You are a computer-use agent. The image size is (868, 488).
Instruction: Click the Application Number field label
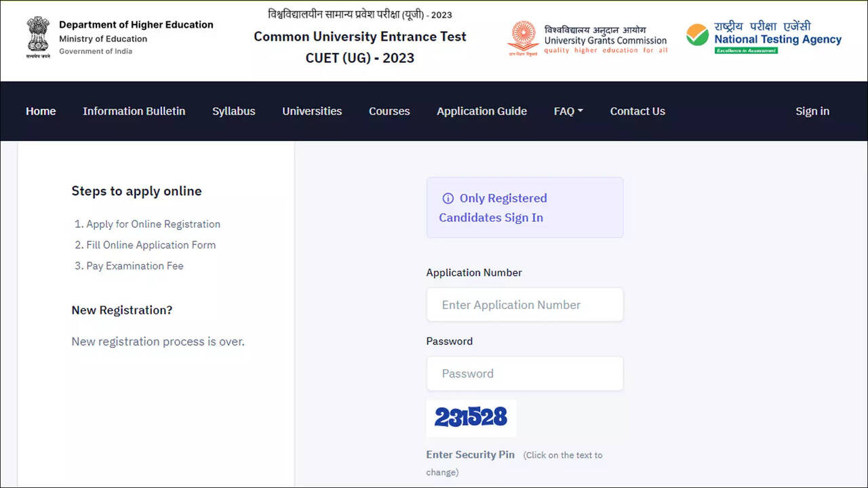474,272
